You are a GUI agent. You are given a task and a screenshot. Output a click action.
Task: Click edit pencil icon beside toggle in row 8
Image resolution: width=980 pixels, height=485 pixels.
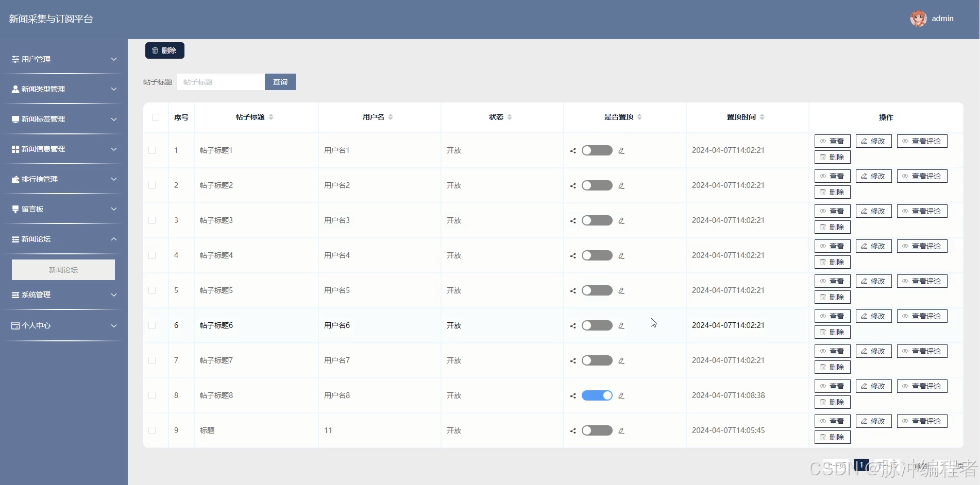coord(621,396)
